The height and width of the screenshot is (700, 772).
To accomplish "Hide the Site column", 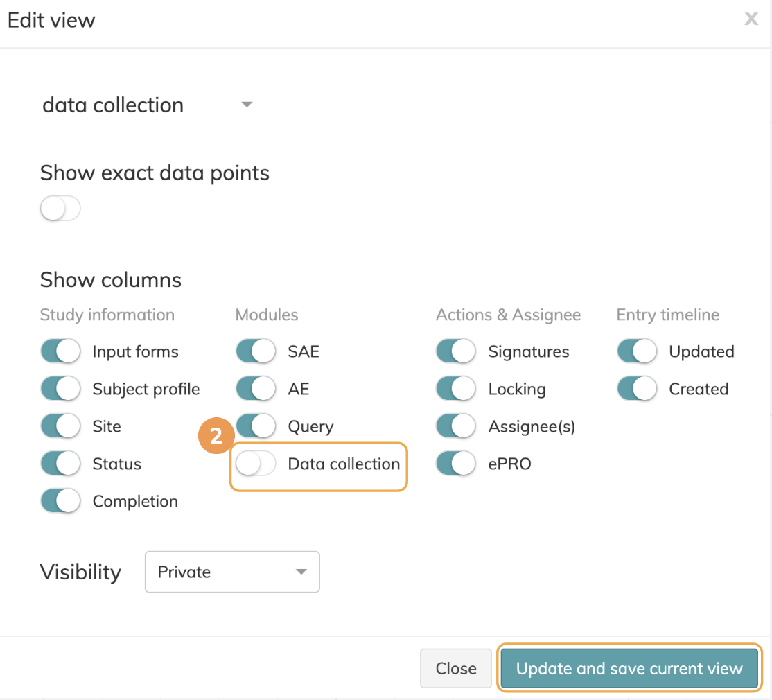I will tap(60, 426).
